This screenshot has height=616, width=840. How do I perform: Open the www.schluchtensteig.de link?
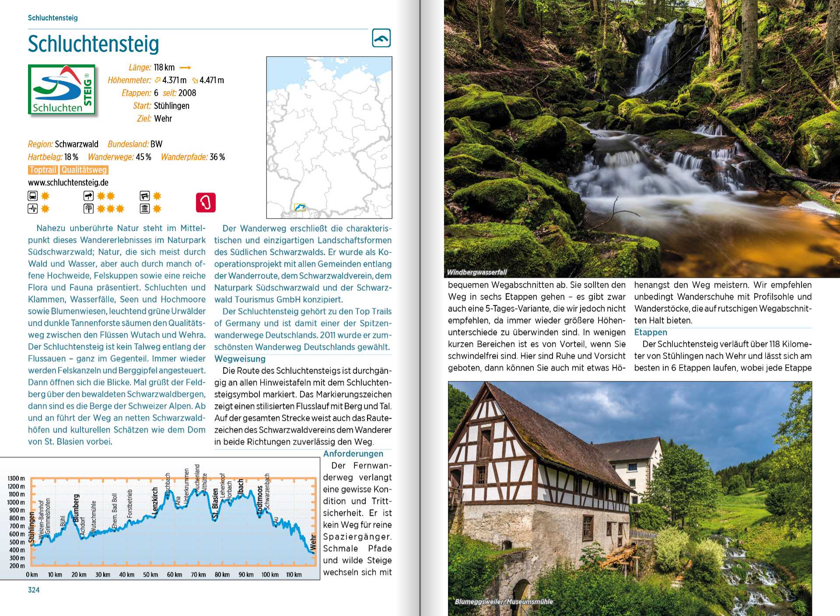68,182
